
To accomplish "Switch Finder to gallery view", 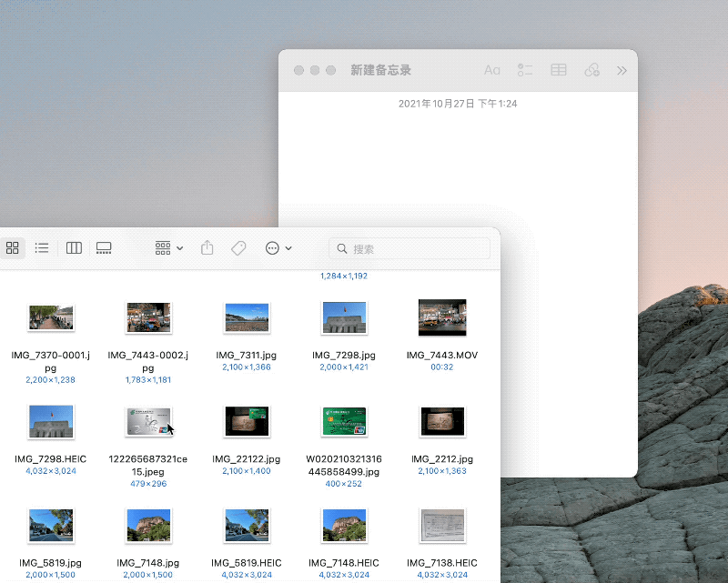I will click(104, 248).
